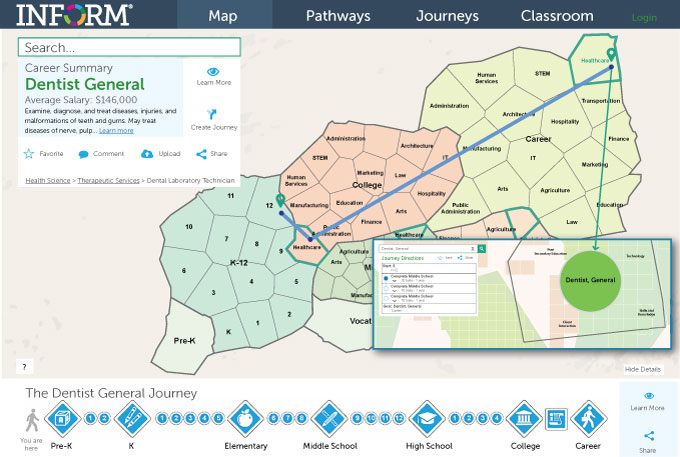Viewport: 680px width, 457px height.
Task: Click Career 'Administration' map region
Action: point(449,106)
